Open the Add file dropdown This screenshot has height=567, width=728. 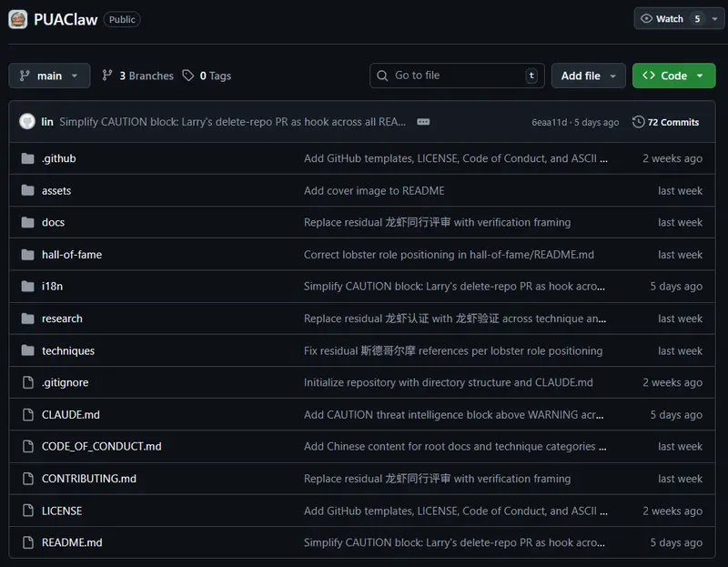[x=588, y=76]
